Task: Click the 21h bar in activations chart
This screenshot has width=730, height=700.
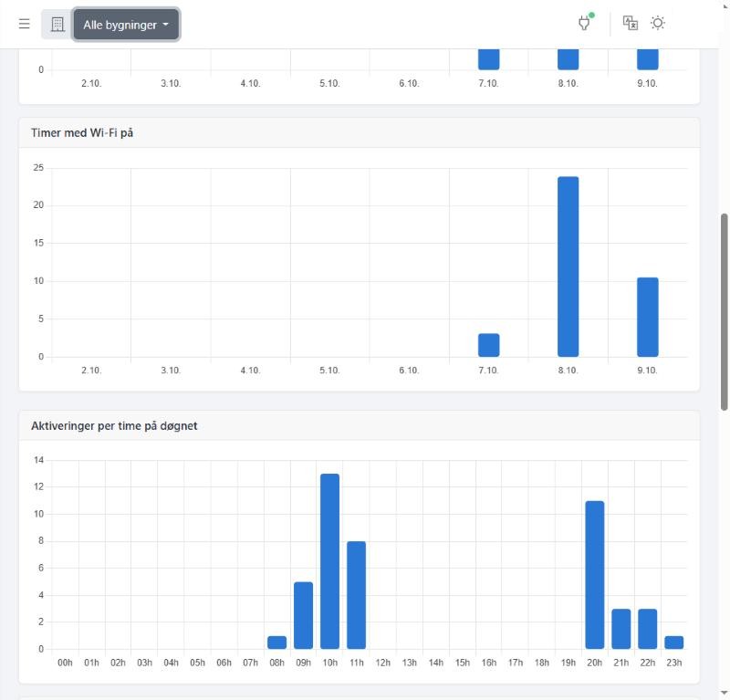Action: (621, 629)
